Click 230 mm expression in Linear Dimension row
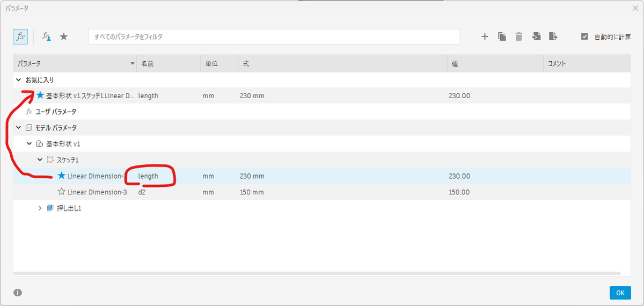The height and width of the screenshot is (306, 644). [252, 176]
